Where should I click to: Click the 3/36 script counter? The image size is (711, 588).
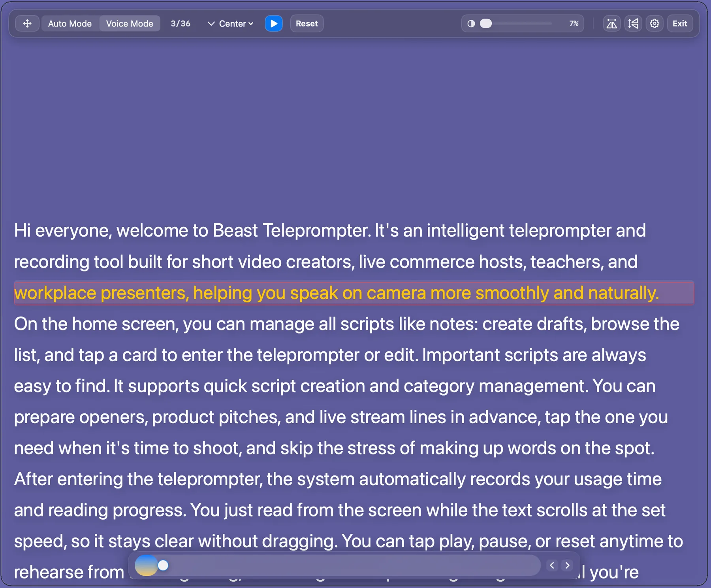(181, 23)
